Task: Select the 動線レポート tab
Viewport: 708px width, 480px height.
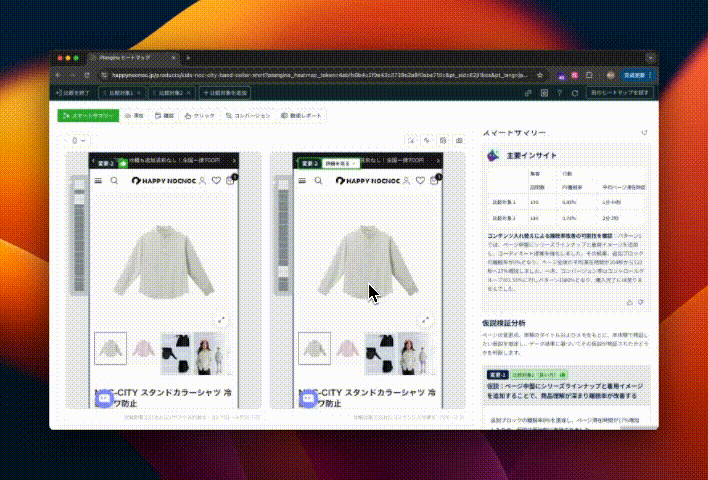Action: coord(302,116)
